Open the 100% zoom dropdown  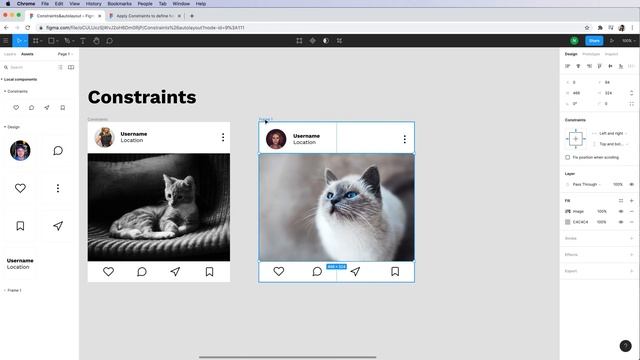[x=628, y=41]
